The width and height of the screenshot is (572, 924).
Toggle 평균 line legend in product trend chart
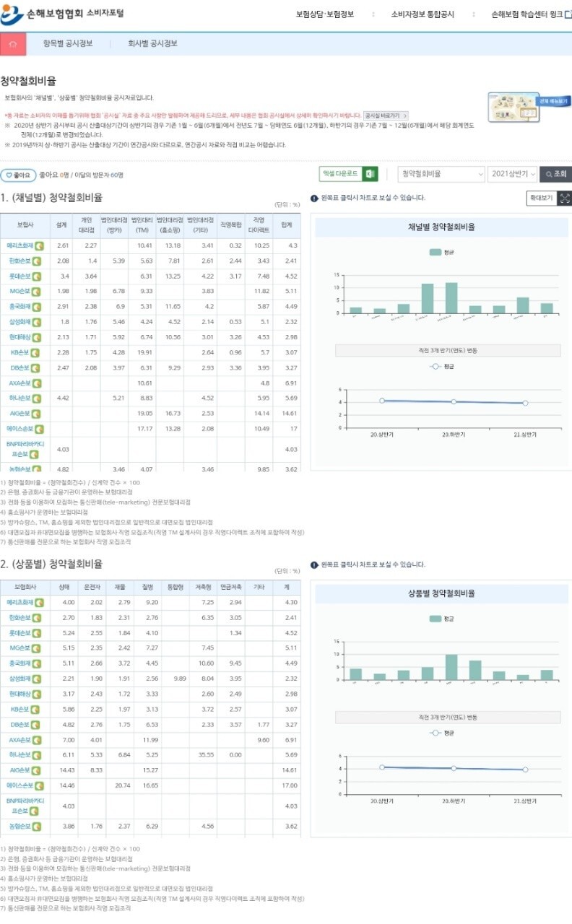tap(441, 733)
